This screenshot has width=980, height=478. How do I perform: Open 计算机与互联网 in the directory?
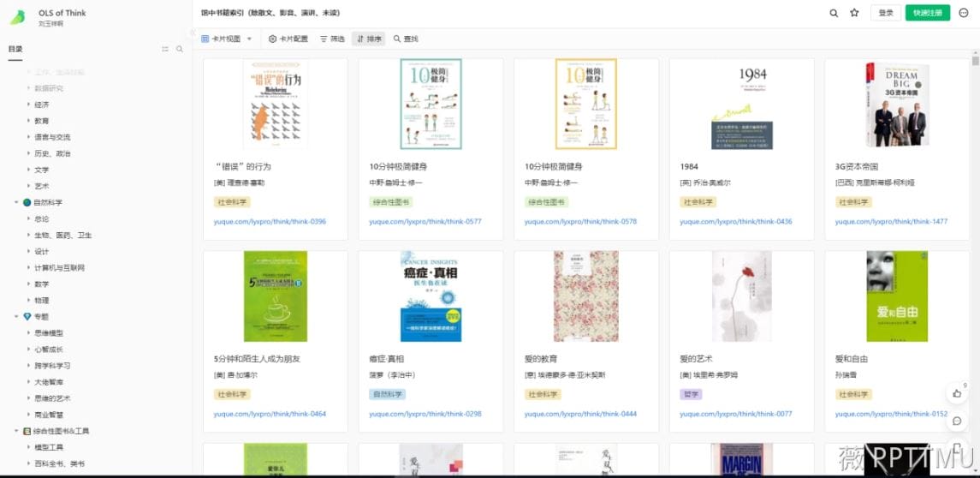59,268
